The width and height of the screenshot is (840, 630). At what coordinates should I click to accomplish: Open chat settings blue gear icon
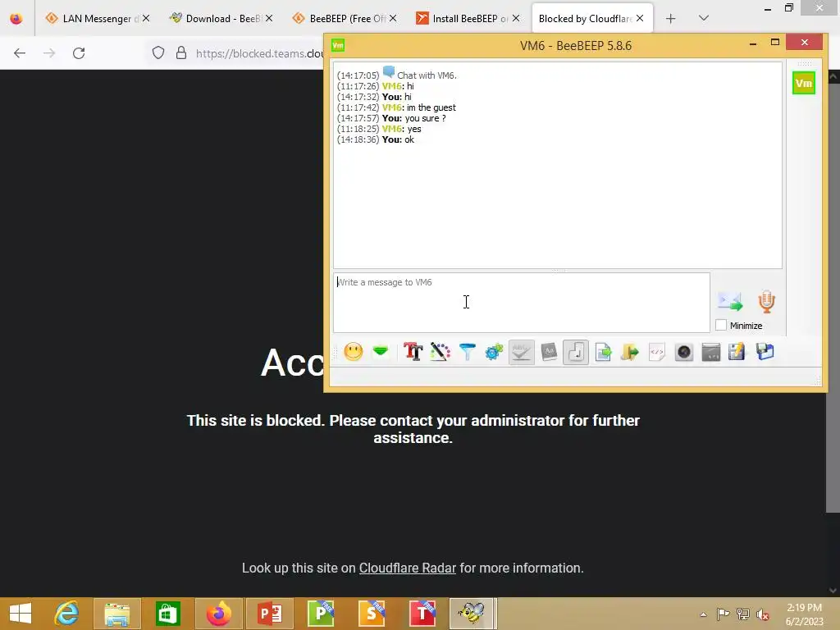click(x=494, y=352)
